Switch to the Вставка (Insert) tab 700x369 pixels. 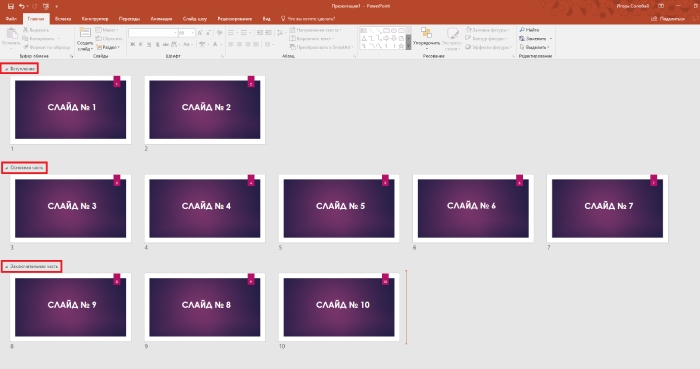(63, 19)
